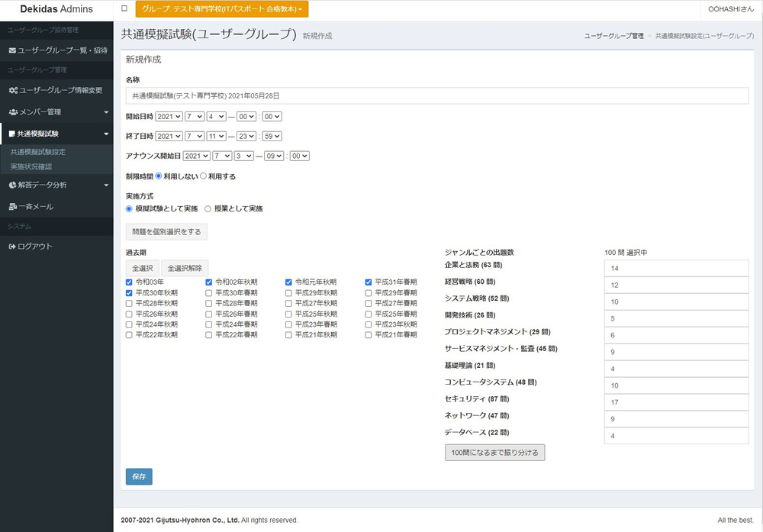The width and height of the screenshot is (763, 532).
Task: Click 100問になるまで振り分ける button
Action: (x=495, y=453)
